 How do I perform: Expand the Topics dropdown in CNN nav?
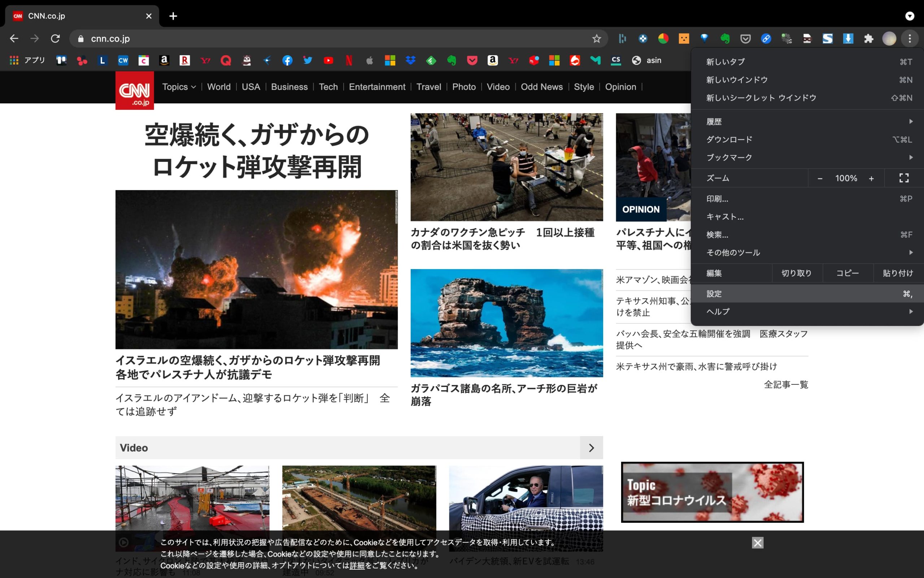[179, 87]
